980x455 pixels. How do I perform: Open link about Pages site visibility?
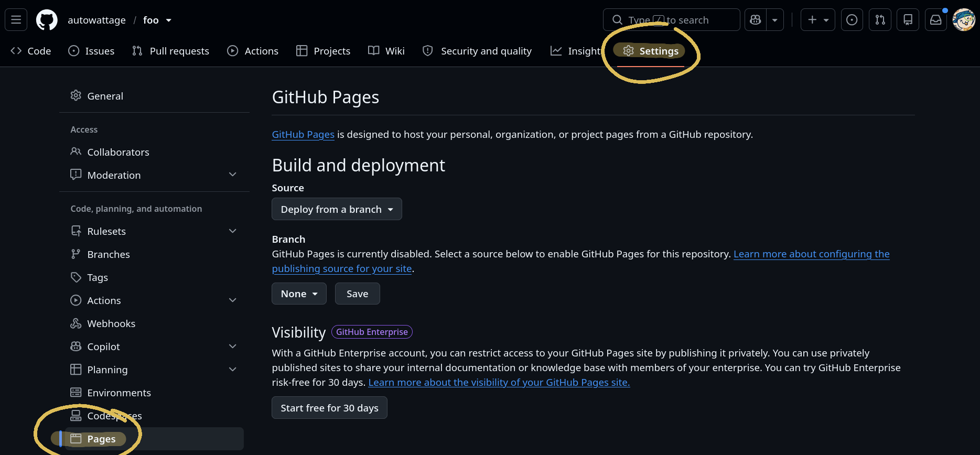(499, 382)
